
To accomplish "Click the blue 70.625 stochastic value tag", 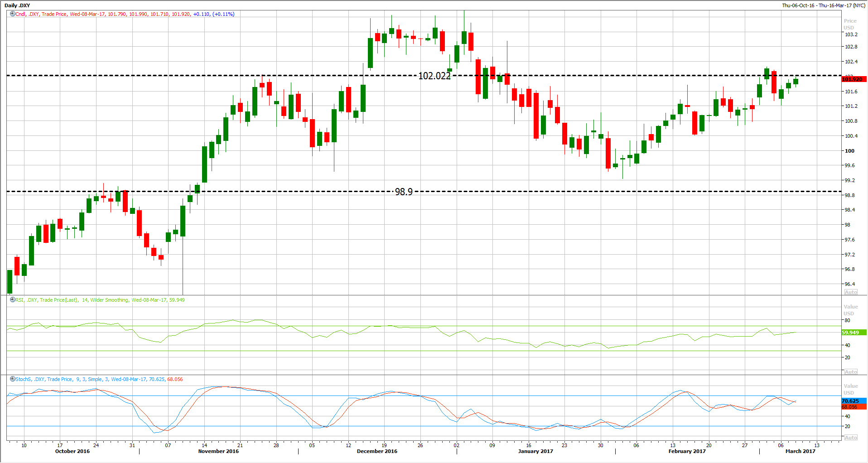I will click(x=854, y=401).
